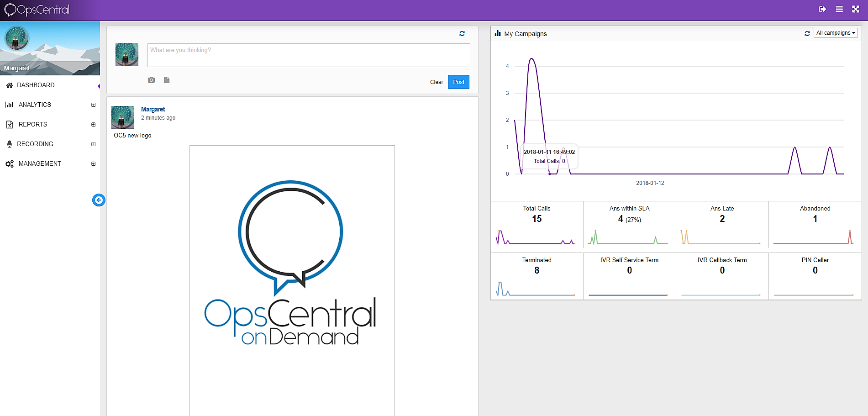This screenshot has height=416, width=868.
Task: Click Margaret's avatar in the post
Action: pyautogui.click(x=123, y=117)
